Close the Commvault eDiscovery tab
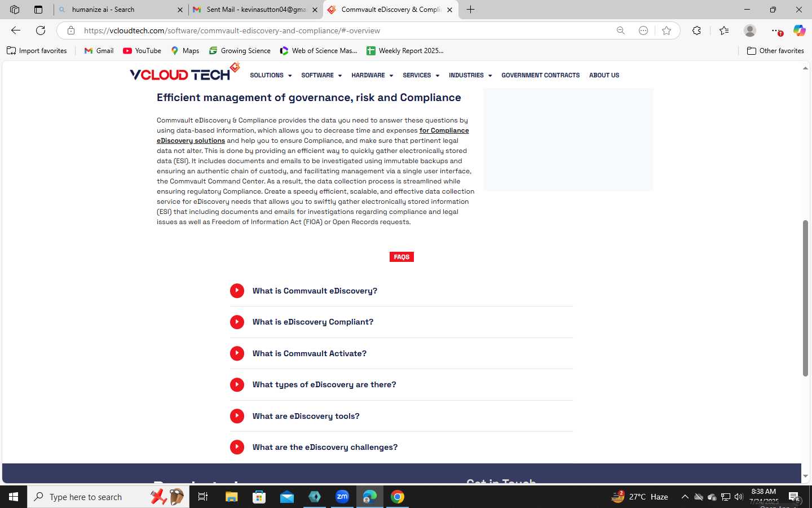The image size is (812, 508). pyautogui.click(x=449, y=10)
